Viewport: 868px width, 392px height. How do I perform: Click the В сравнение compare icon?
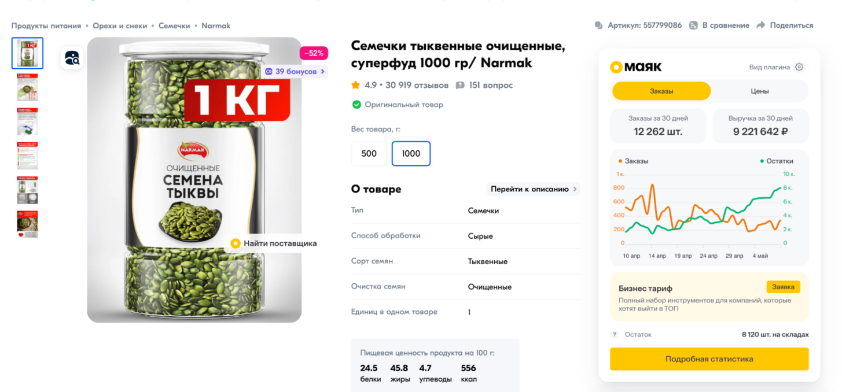point(693,25)
